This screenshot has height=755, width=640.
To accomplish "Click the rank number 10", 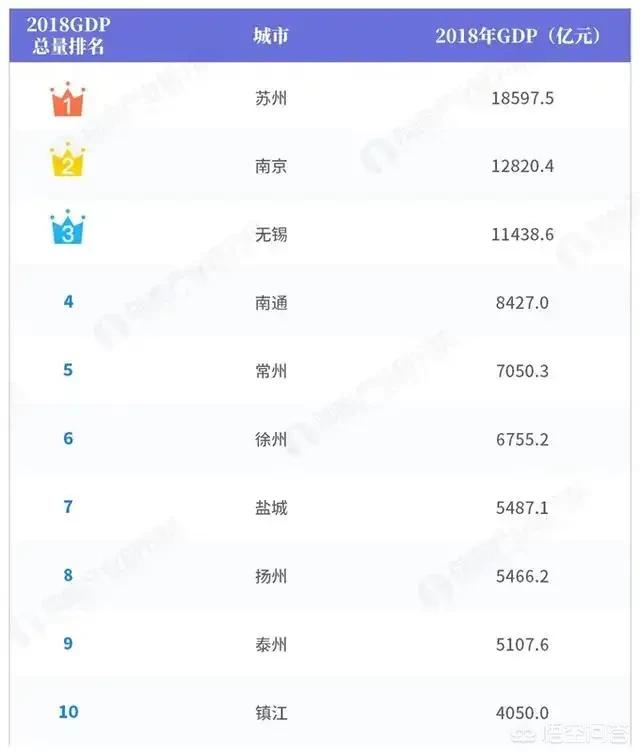I will (68, 712).
